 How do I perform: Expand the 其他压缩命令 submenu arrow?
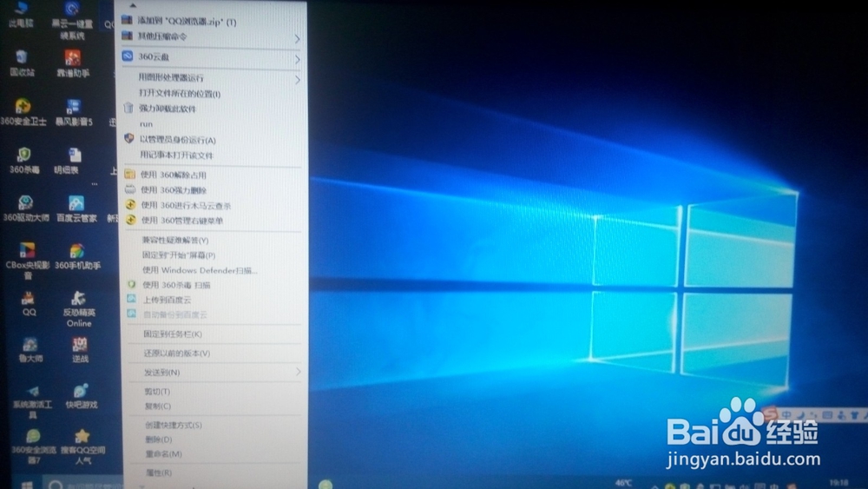point(297,38)
